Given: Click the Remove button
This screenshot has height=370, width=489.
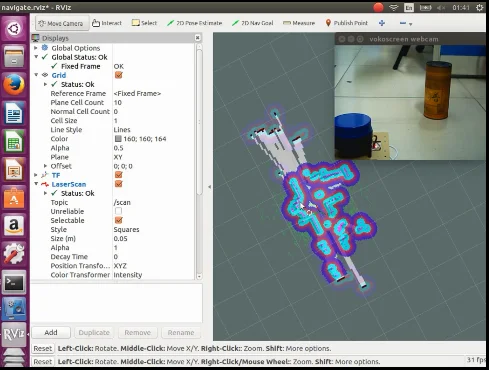Looking at the screenshot, I should tap(137, 332).
